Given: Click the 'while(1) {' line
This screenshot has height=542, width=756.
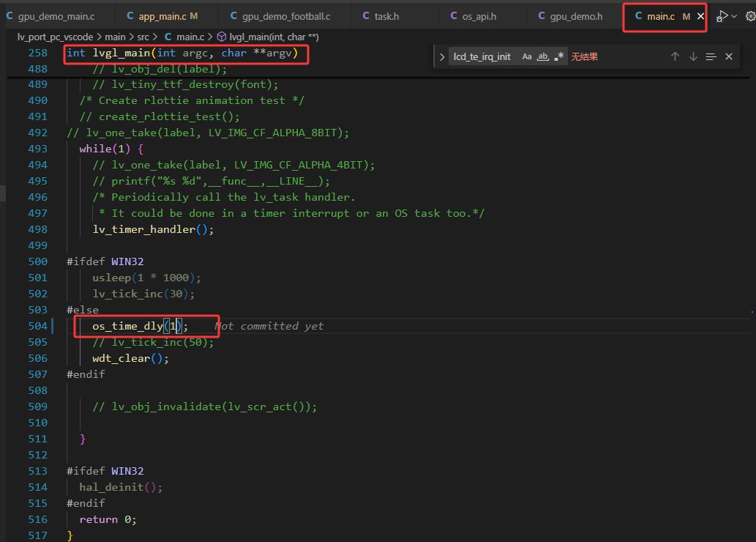Looking at the screenshot, I should [x=111, y=149].
